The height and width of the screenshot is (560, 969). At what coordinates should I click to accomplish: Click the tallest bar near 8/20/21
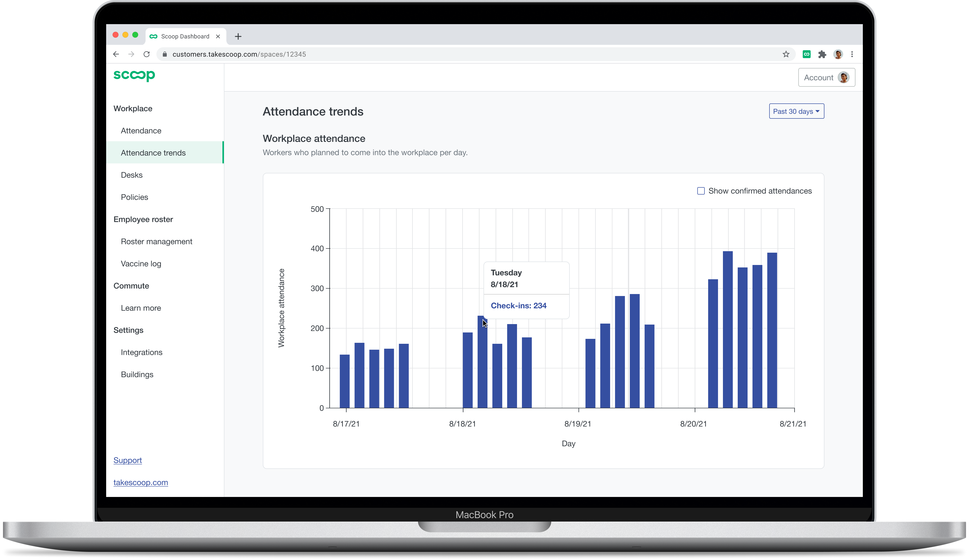(x=728, y=329)
